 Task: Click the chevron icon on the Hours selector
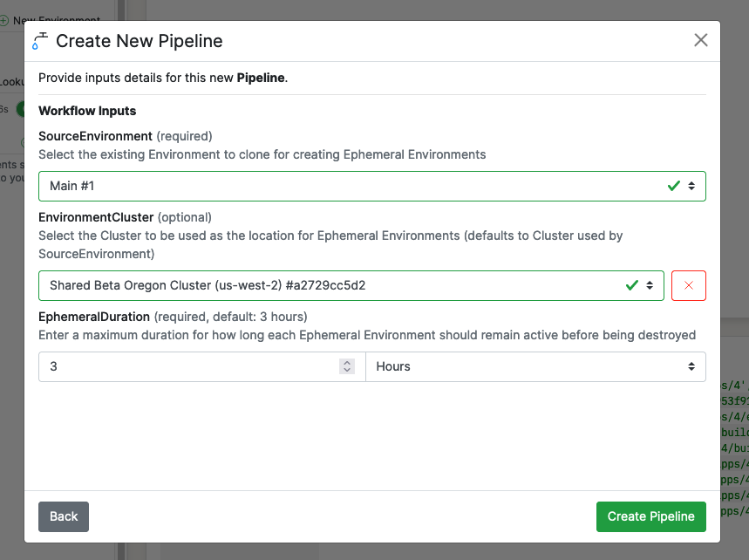[x=691, y=366]
